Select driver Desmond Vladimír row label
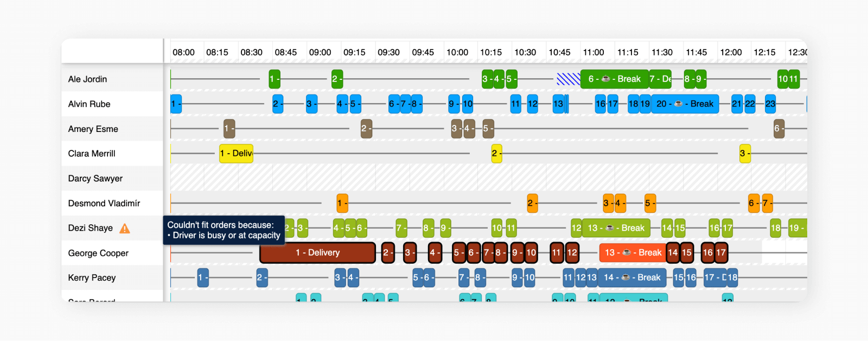The height and width of the screenshot is (341, 868). coord(104,204)
